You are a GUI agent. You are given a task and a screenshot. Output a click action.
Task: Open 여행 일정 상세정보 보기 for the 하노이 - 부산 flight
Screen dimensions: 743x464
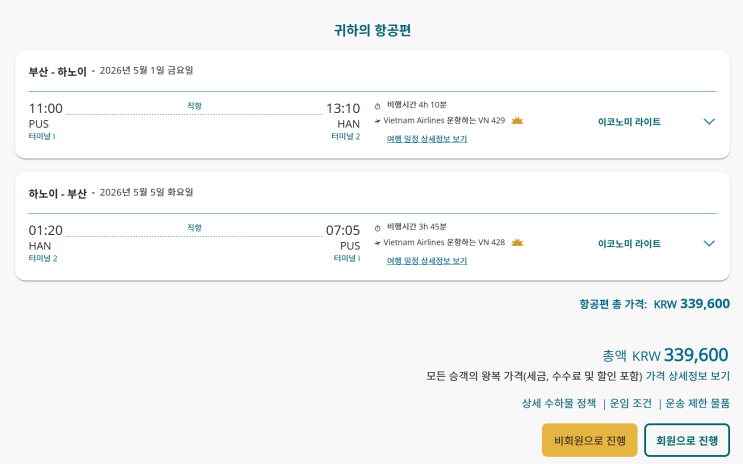tap(427, 261)
